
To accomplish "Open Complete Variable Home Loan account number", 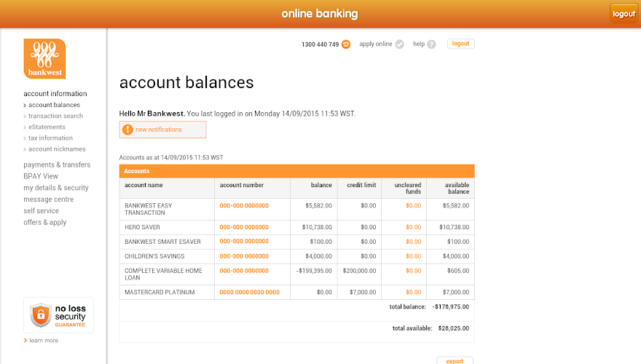I will tap(244, 270).
